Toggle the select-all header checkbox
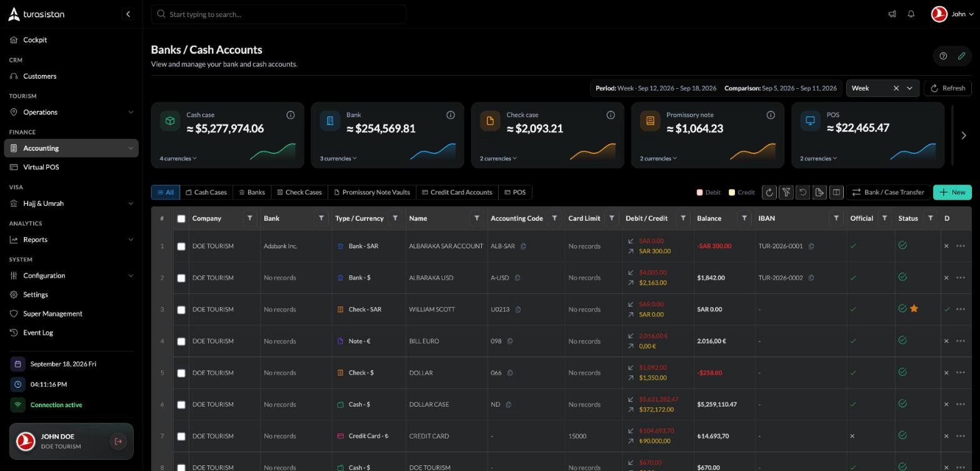 click(181, 219)
